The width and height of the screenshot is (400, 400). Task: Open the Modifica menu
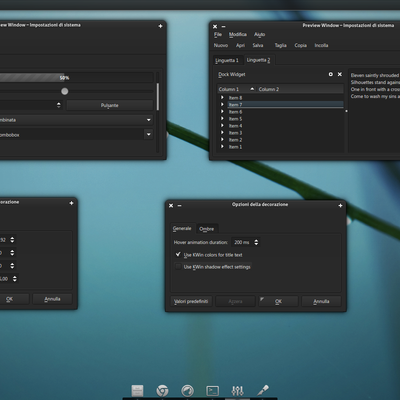coord(238,34)
